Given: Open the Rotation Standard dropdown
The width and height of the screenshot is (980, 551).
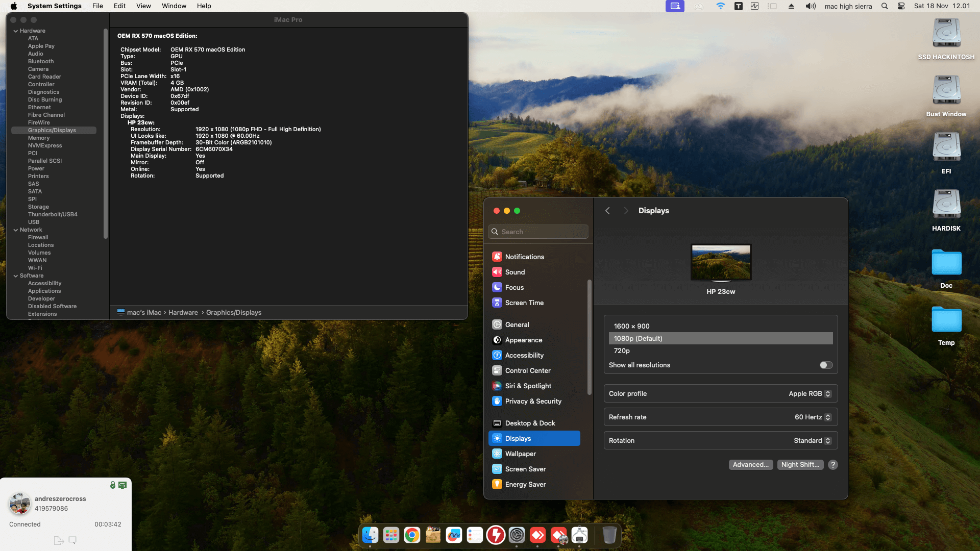Looking at the screenshot, I should pyautogui.click(x=813, y=440).
